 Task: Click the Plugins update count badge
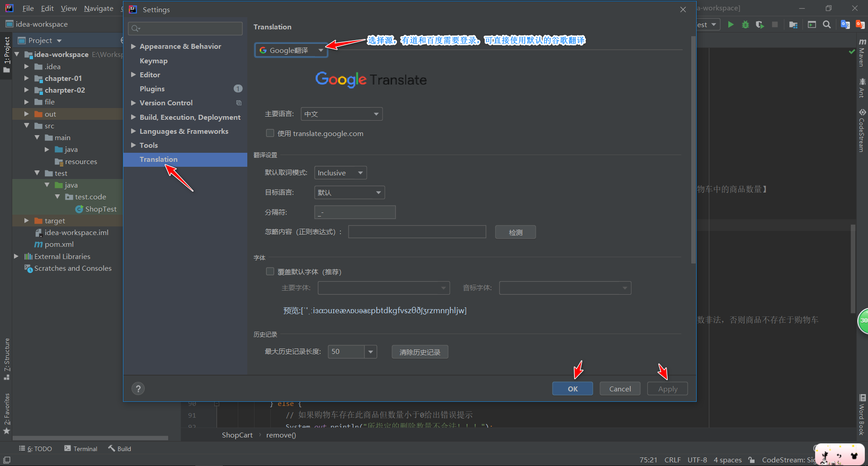(238, 89)
